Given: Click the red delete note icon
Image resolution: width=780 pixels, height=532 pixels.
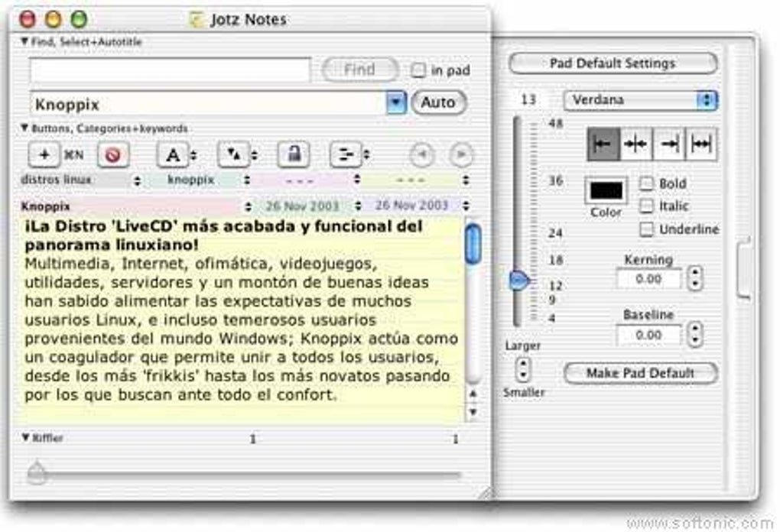Looking at the screenshot, I should pyautogui.click(x=113, y=154).
